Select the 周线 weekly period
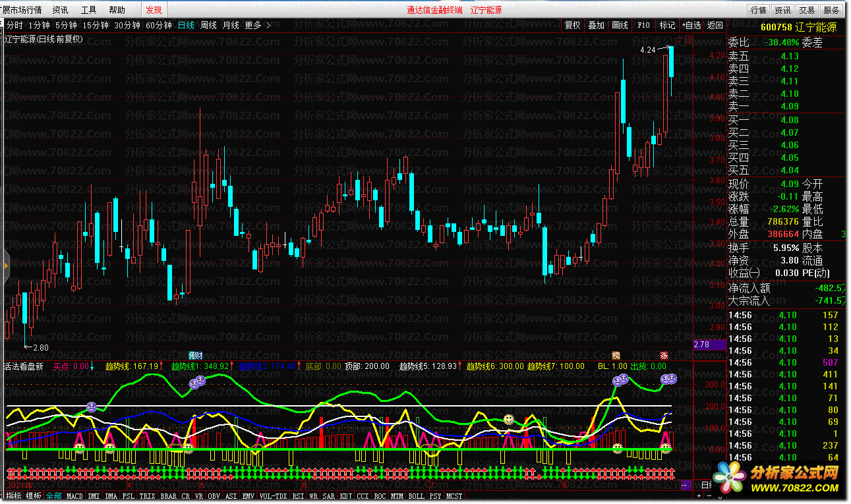The image size is (851, 504). pos(208,26)
